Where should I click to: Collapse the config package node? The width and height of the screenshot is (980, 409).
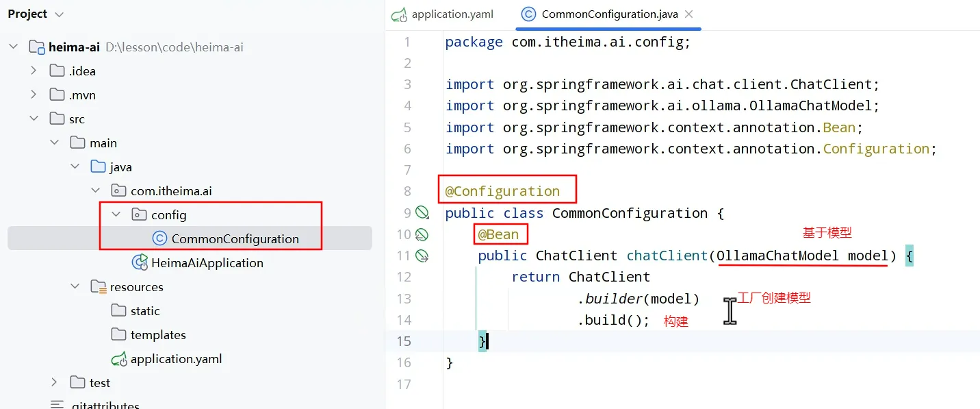(x=116, y=214)
